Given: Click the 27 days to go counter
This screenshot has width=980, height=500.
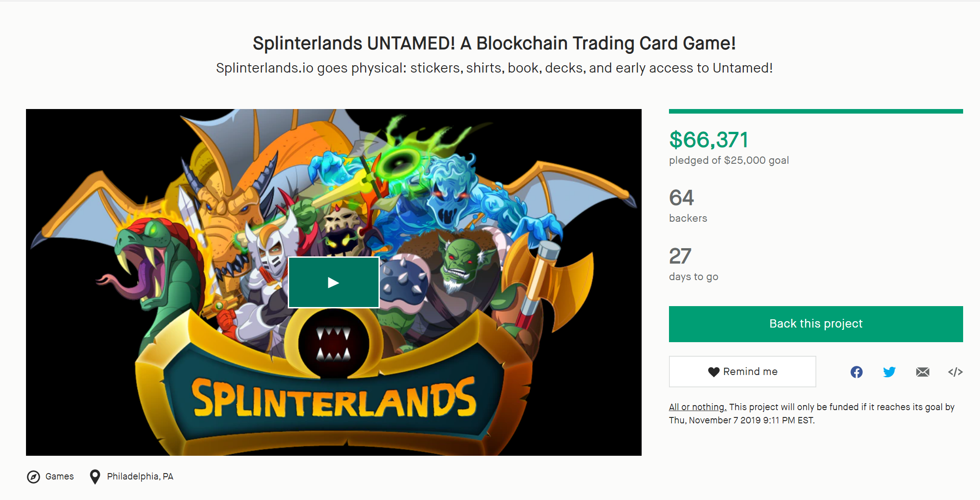Looking at the screenshot, I should (x=680, y=256).
